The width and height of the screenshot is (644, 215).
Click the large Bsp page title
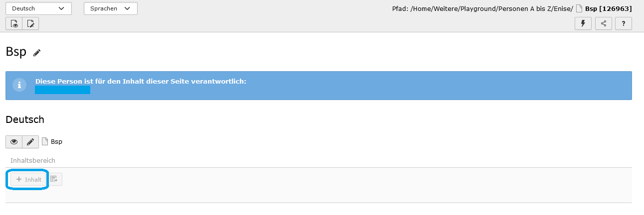(16, 52)
